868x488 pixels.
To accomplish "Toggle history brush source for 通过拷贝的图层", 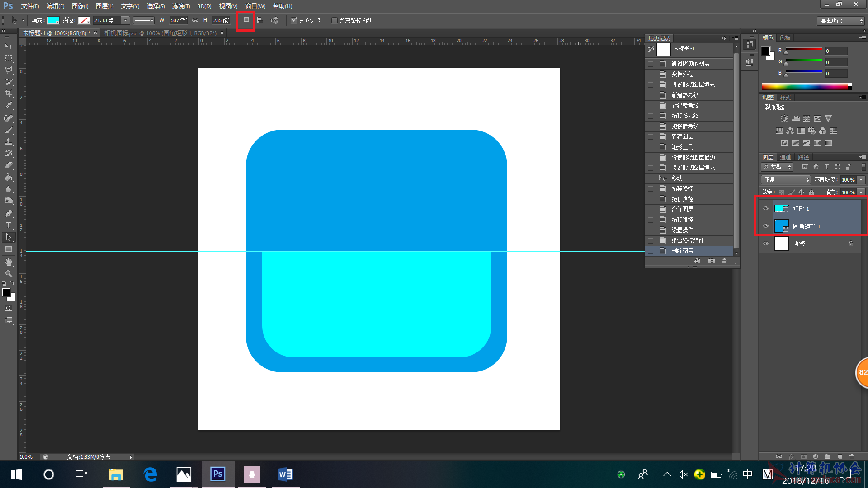I will tap(651, 64).
